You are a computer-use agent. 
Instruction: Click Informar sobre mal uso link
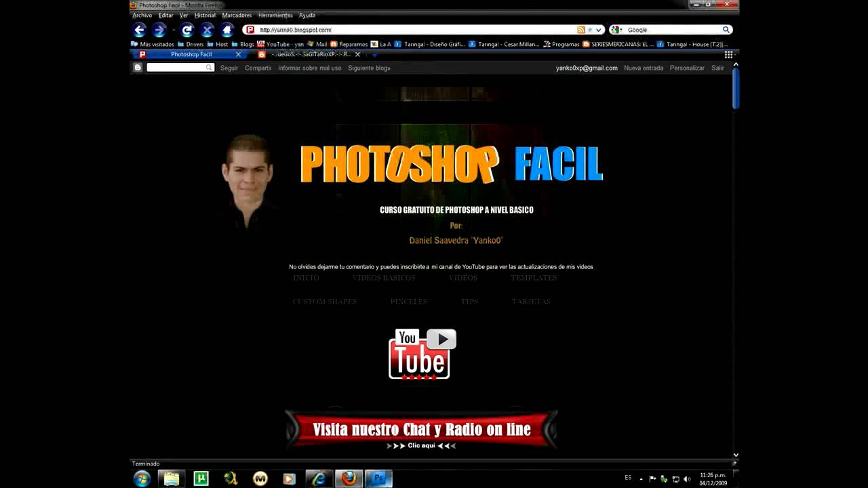(310, 68)
